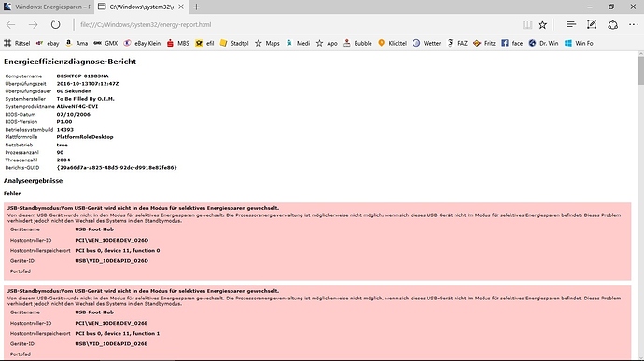Open the GMX favorites bookmark
The image size is (644, 361).
tap(106, 43)
